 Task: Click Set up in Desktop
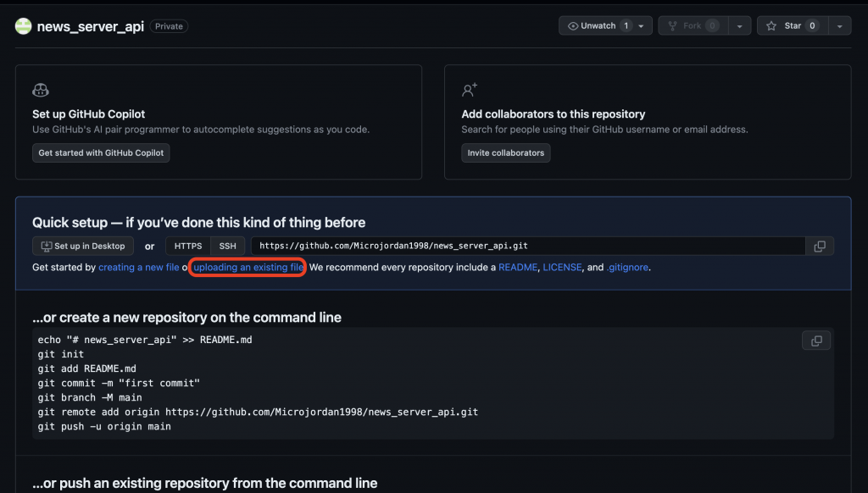point(83,246)
